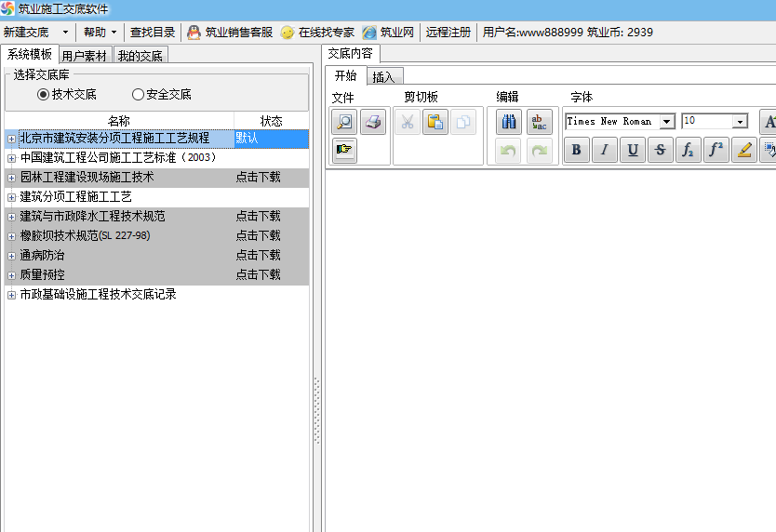Click the print preview magnifier icon

[344, 122]
